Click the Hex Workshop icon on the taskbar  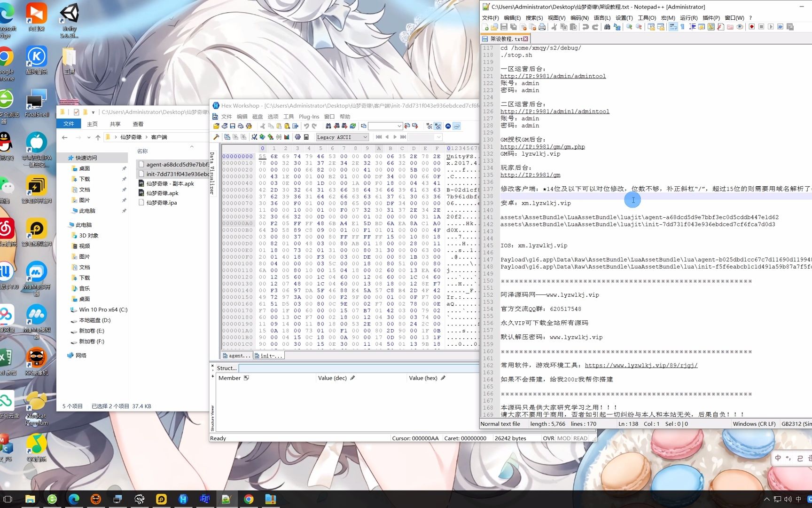(x=183, y=499)
